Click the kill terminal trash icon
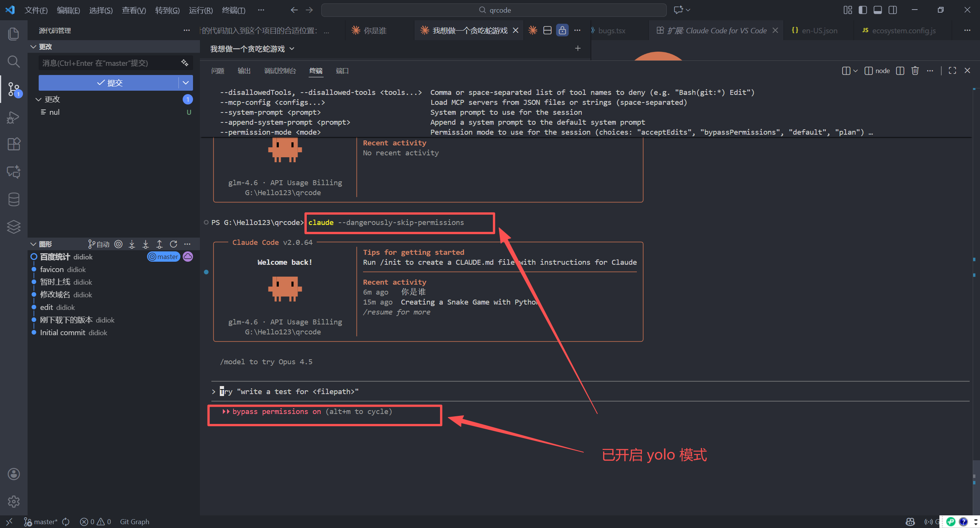 (x=915, y=71)
